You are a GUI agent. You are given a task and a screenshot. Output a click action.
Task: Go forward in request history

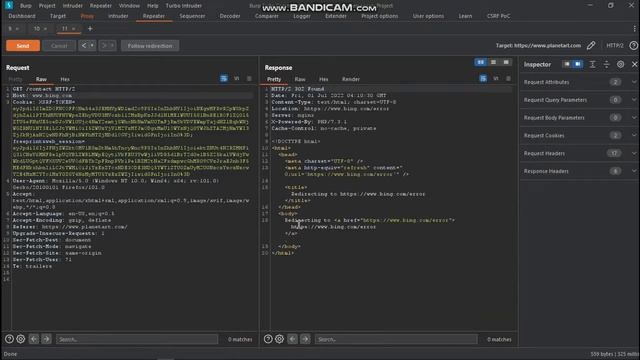pos(104,46)
